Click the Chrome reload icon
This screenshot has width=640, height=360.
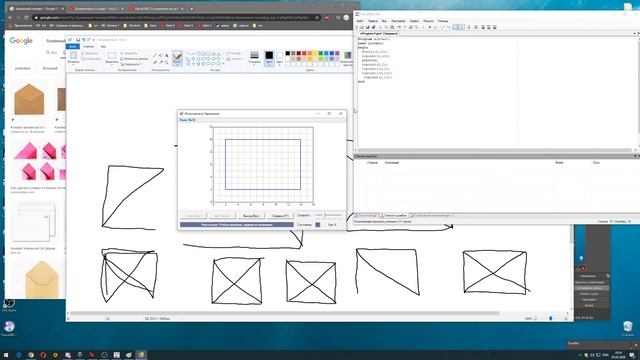click(x=26, y=18)
